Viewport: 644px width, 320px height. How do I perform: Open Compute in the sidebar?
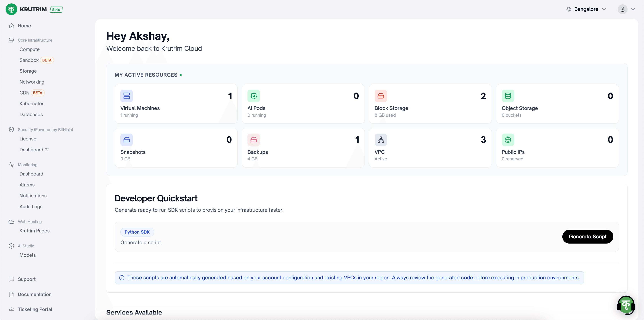tap(30, 49)
